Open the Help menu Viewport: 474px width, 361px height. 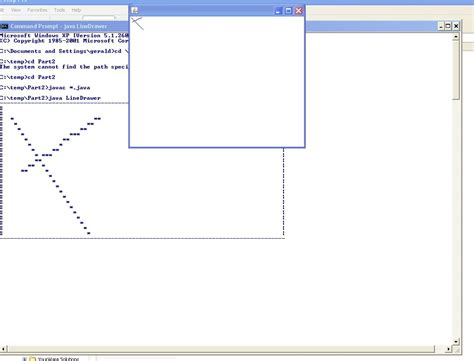click(x=76, y=10)
